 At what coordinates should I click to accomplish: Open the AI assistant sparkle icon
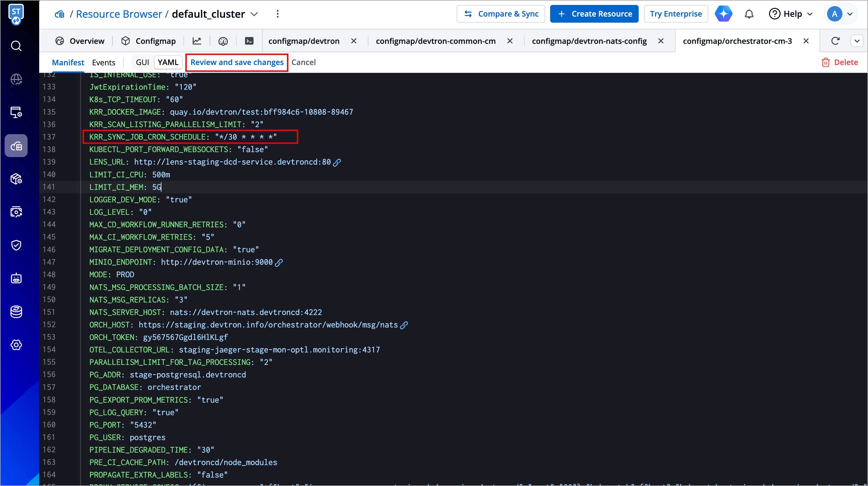(x=723, y=14)
